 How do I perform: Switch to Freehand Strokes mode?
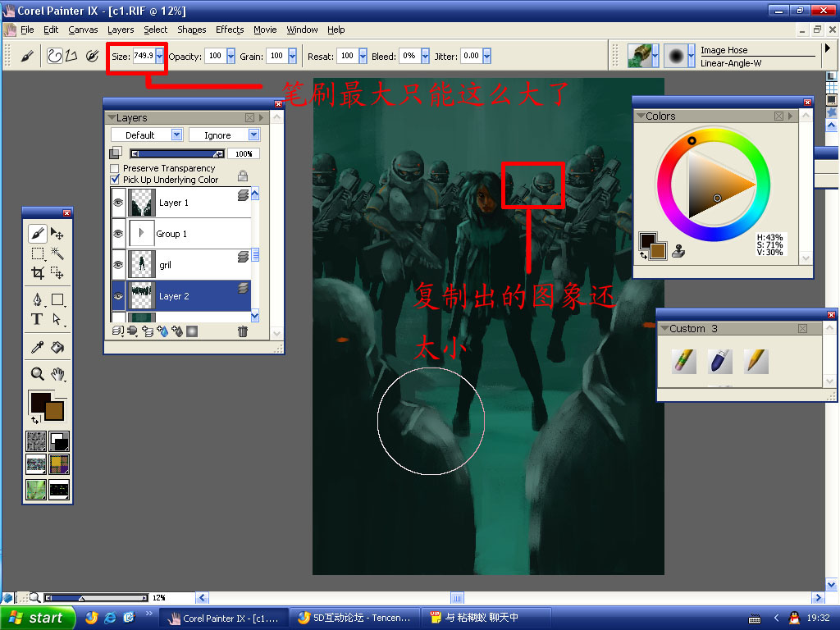54,56
